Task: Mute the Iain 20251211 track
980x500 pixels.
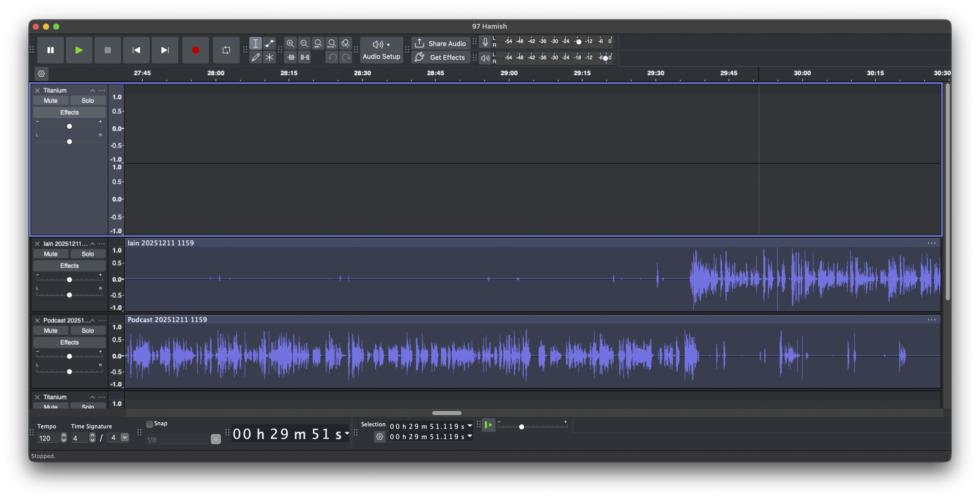Action: coord(51,254)
